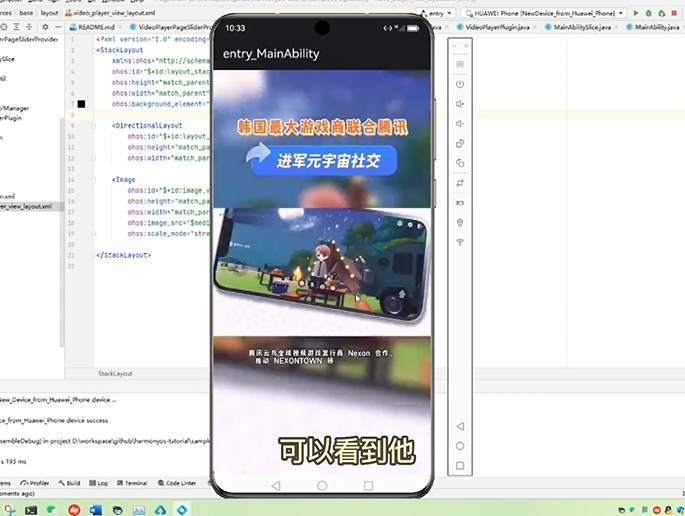Click the attach debugger to process icon
This screenshot has width=685, height=516.
(662, 13)
